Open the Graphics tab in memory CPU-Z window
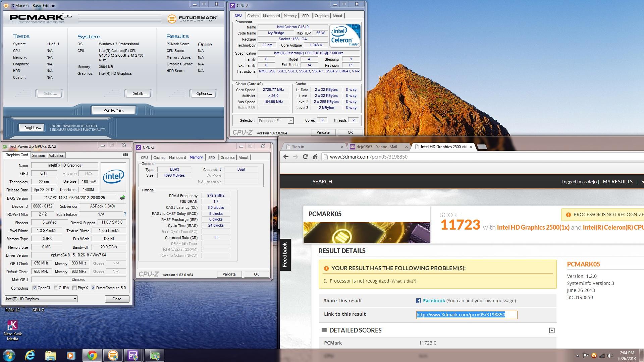This screenshot has height=362, width=644. [x=227, y=158]
